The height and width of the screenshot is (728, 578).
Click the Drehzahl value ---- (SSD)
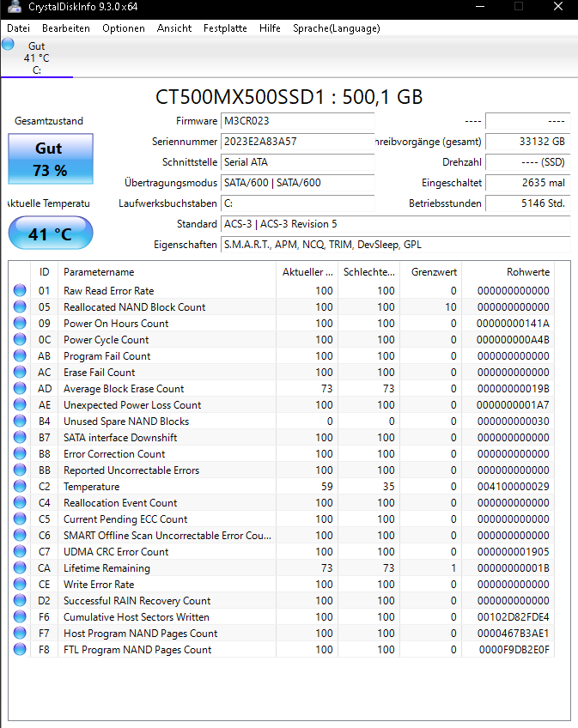pos(528,162)
